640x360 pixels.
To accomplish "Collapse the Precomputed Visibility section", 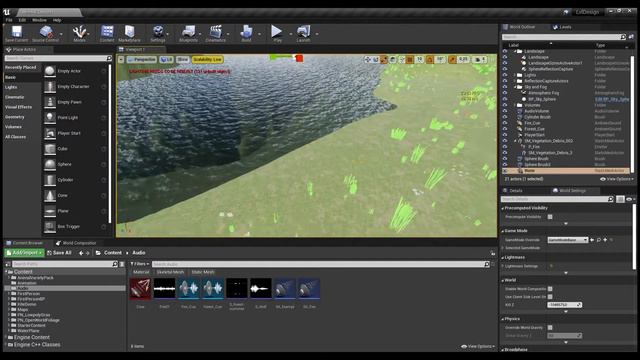I will [x=503, y=209].
